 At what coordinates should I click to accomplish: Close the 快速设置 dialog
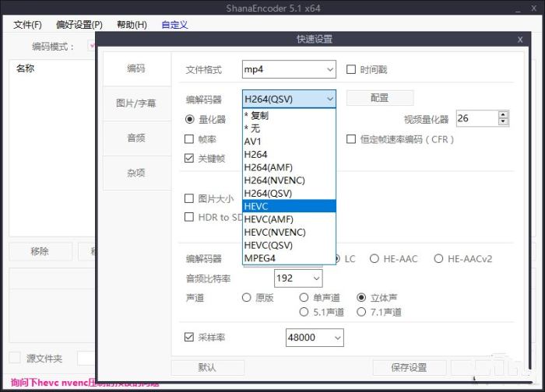coord(520,40)
